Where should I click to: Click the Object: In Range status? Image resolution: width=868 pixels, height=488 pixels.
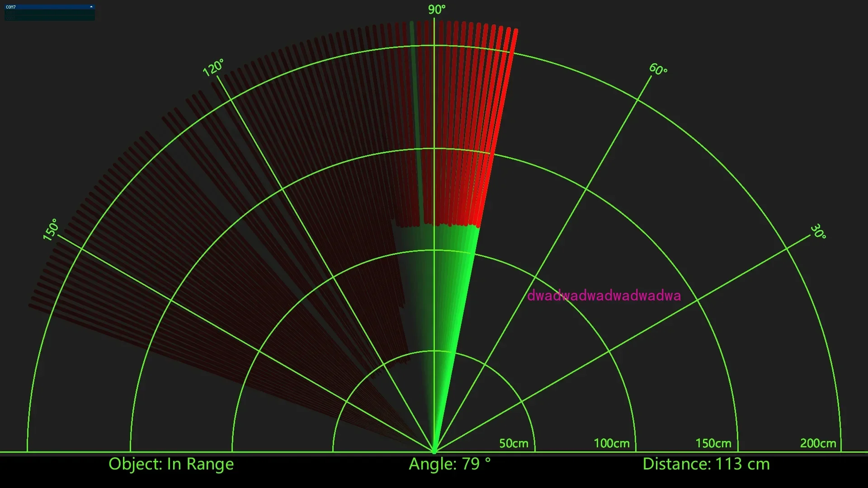(x=171, y=464)
